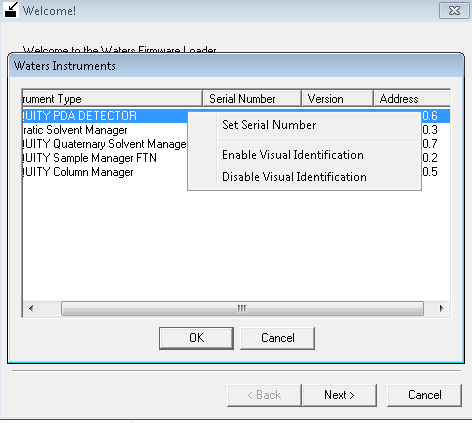Click OK in Waters Instruments dialog

196,338
